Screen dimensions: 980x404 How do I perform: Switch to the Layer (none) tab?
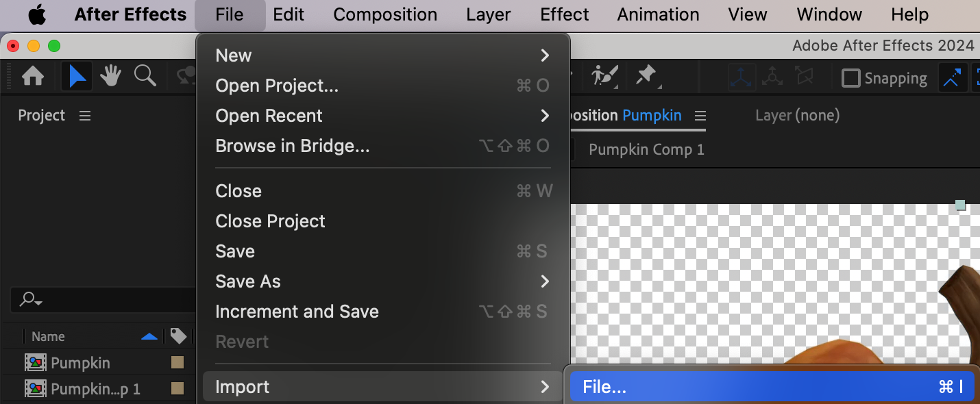point(797,116)
